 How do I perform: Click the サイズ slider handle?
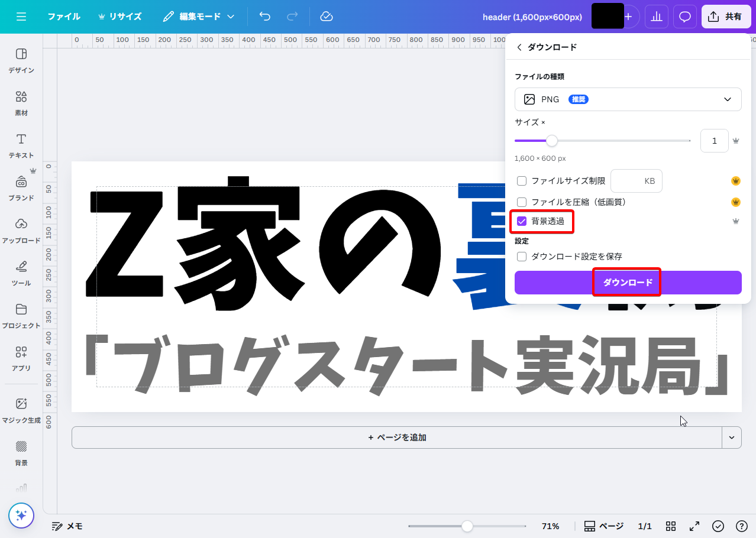tap(551, 141)
